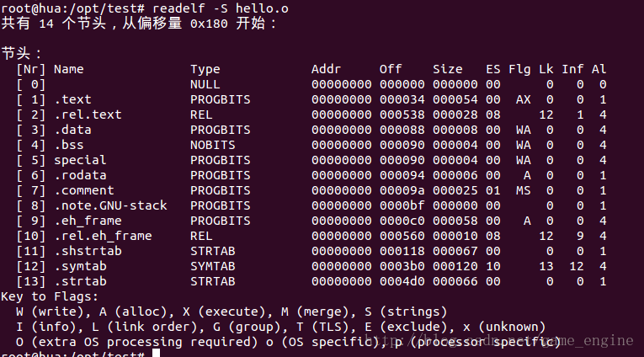Click the Size column header

(x=448, y=69)
